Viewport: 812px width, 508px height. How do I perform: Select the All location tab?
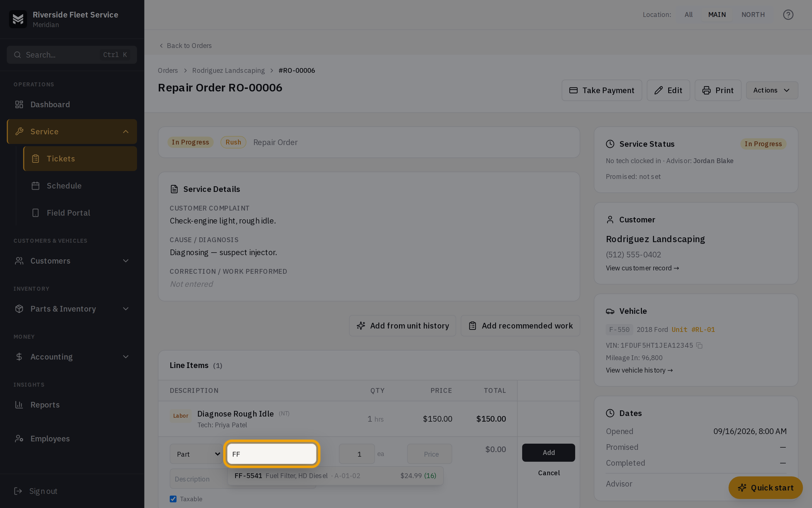coord(688,15)
